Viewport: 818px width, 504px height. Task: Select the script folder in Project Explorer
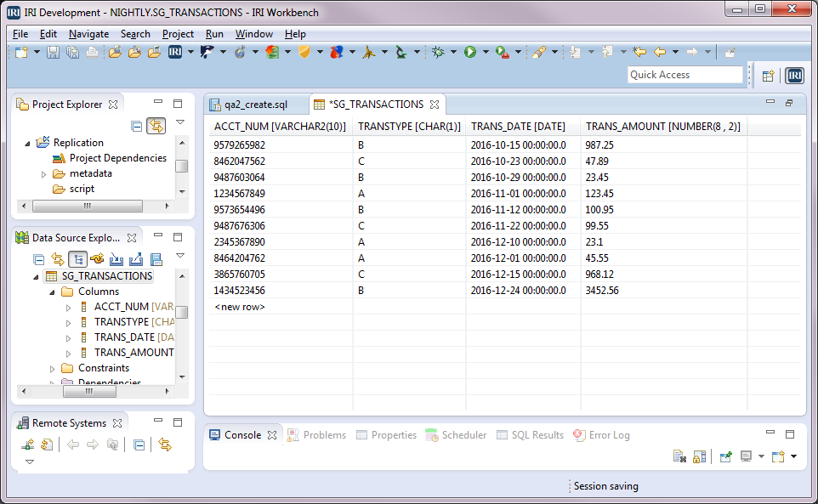click(x=82, y=189)
